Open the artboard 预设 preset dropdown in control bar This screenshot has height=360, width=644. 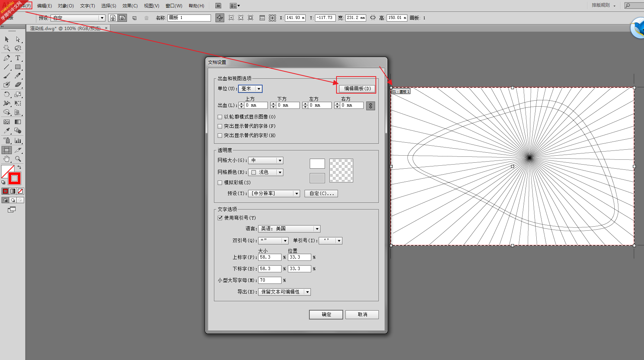coord(78,18)
